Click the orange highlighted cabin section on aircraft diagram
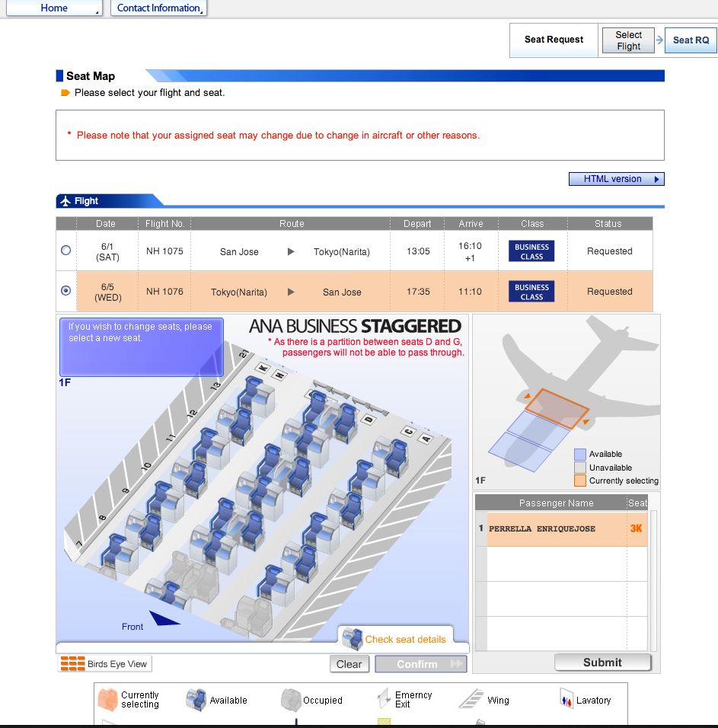 [x=557, y=409]
